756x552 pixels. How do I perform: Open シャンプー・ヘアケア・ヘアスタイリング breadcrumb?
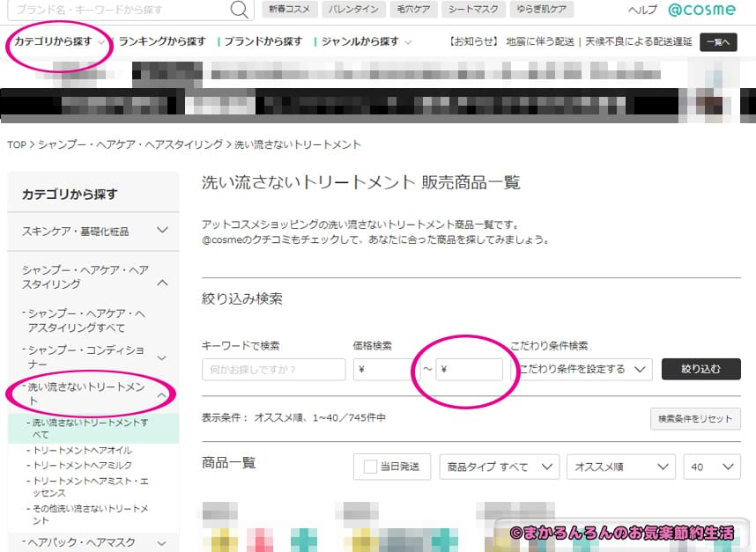click(130, 144)
